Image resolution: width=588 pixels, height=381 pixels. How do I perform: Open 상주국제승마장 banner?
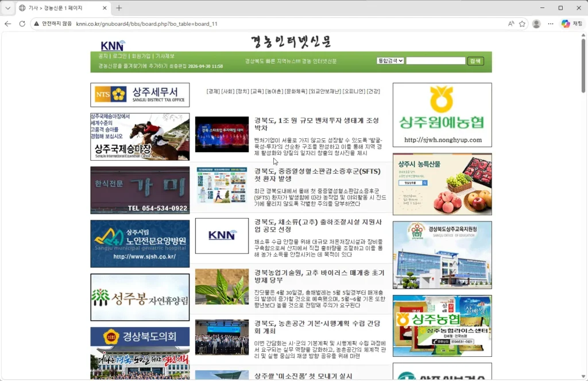140,137
